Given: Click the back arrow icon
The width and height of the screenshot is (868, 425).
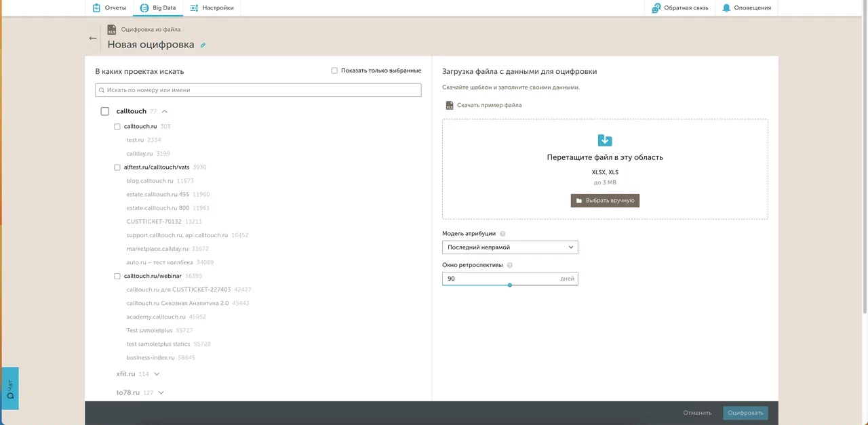Looking at the screenshot, I should 93,39.
